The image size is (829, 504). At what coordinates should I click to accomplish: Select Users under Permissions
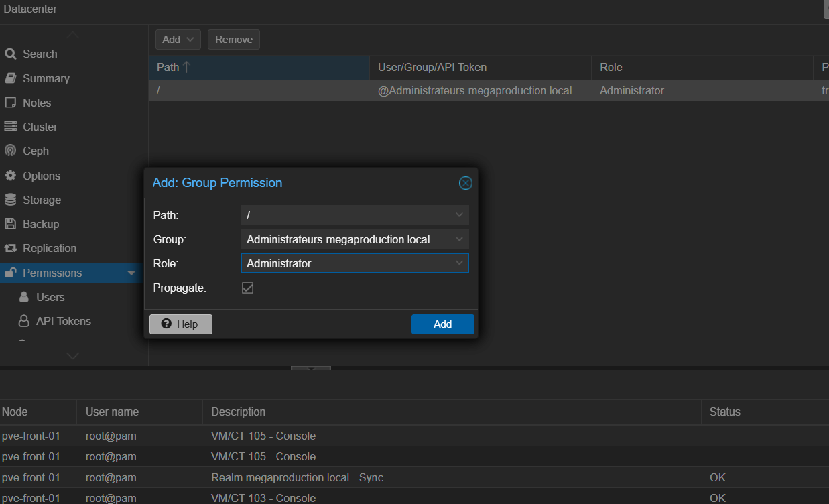tap(50, 297)
